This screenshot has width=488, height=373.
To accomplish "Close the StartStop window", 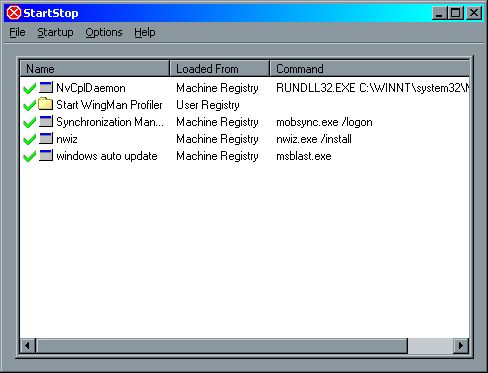I will (474, 13).
